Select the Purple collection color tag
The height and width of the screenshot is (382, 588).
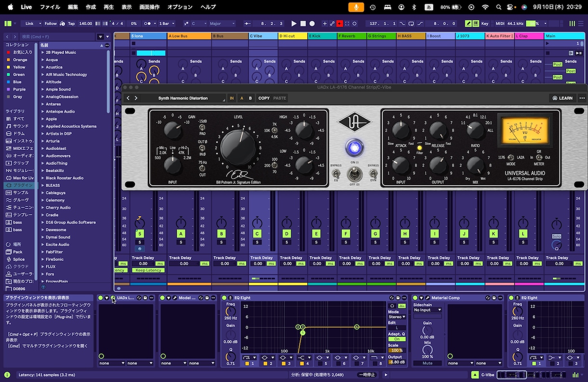tap(19, 89)
